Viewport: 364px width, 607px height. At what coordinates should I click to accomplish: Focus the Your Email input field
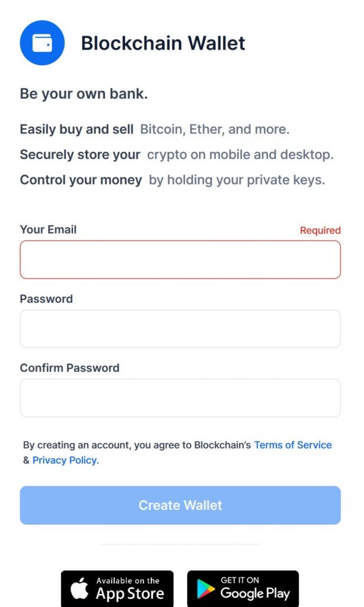[180, 260]
